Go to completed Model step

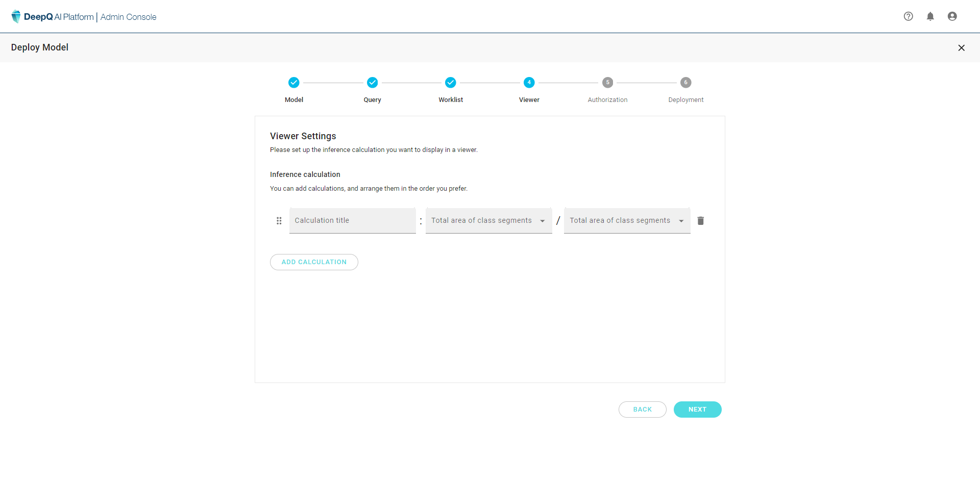[x=294, y=83]
